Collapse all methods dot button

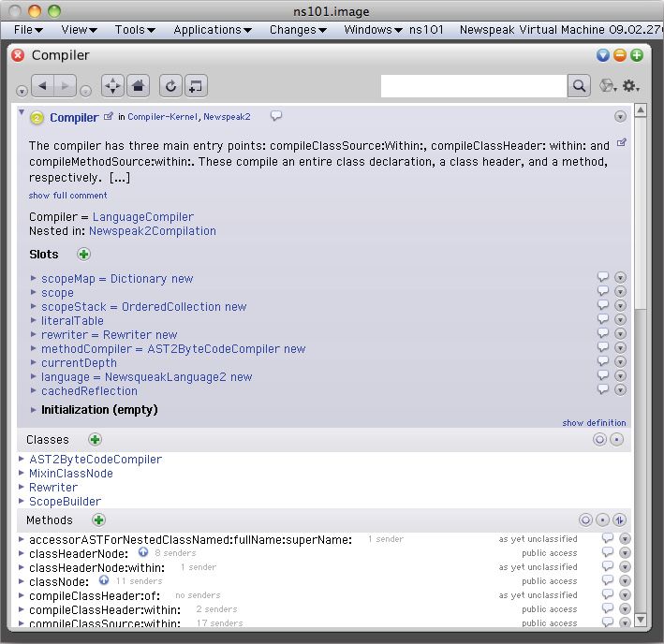(x=602, y=520)
